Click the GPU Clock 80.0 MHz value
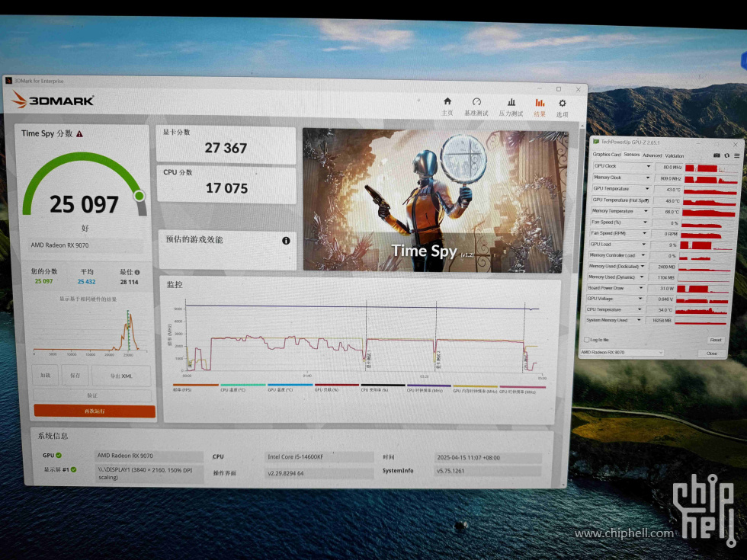747x560 pixels. (x=669, y=167)
